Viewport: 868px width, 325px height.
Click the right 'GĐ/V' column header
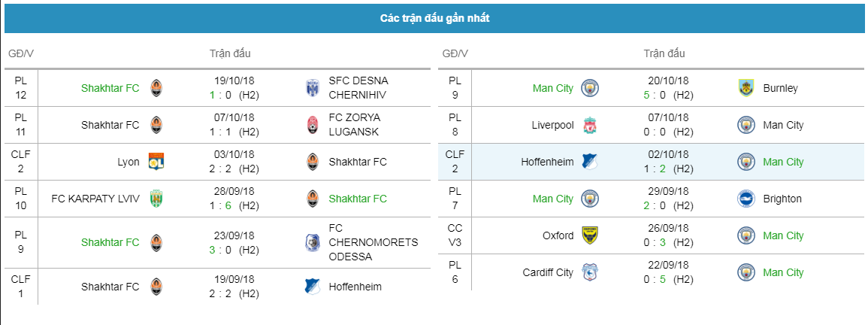pyautogui.click(x=455, y=54)
